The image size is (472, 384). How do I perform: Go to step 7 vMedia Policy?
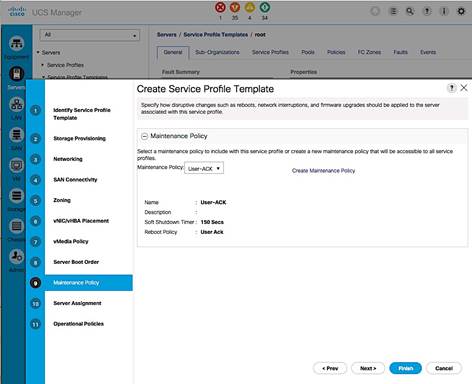[71, 241]
